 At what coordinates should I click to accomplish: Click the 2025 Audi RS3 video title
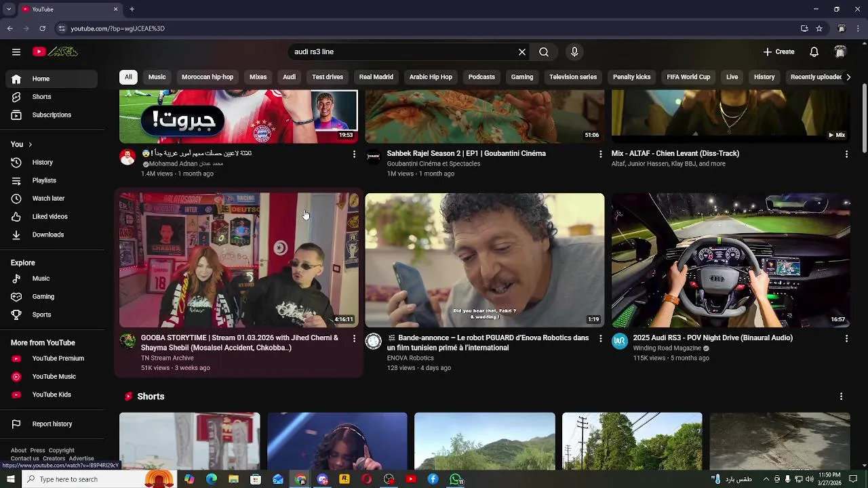pos(713,338)
